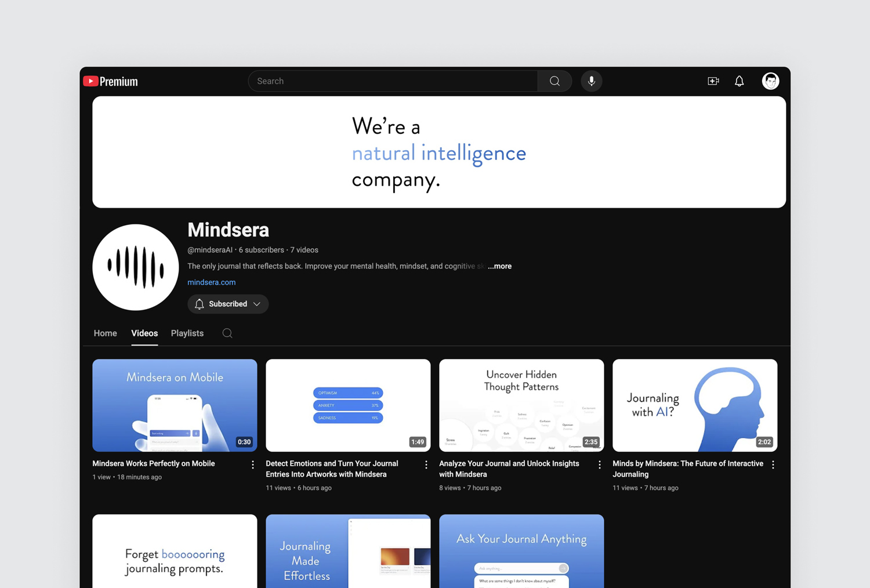Click the Mindsera channel name heading
Viewport: 870px width, 588px height.
click(228, 230)
